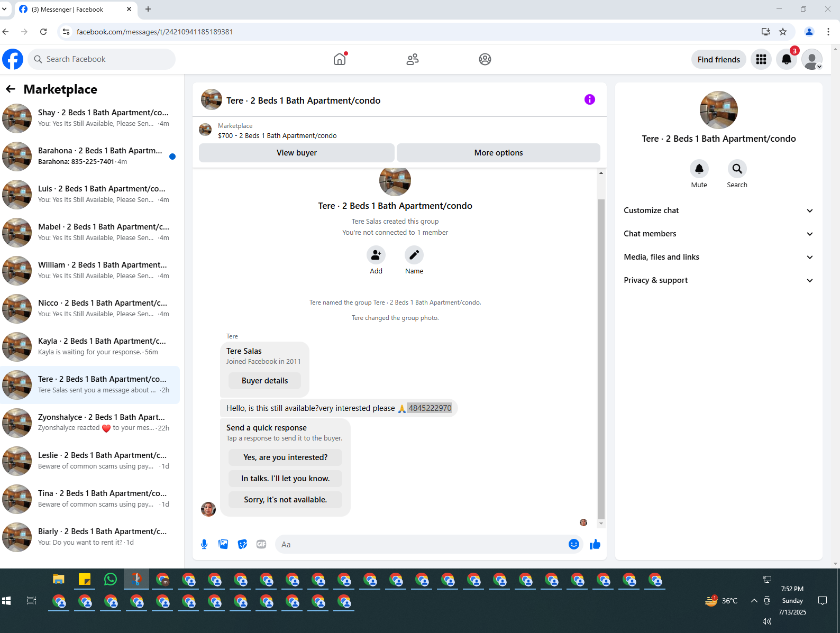840x633 pixels.
Task: Open listing $700 - 2 Beds 1 Bath
Action: pos(277,136)
